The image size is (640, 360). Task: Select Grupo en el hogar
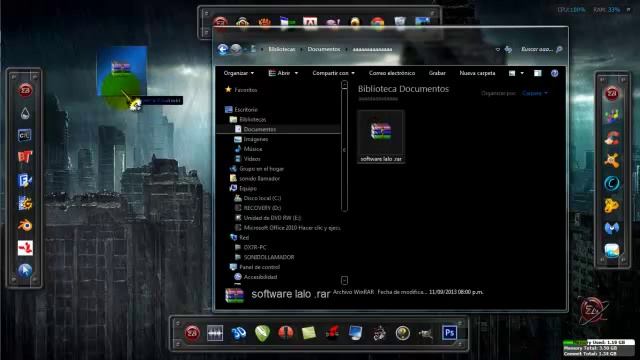tap(261, 169)
